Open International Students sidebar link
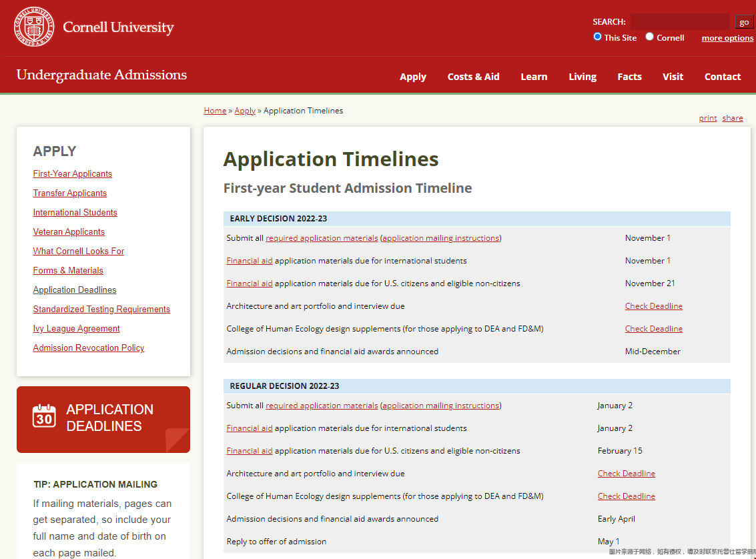756x559 pixels. pyautogui.click(x=75, y=213)
